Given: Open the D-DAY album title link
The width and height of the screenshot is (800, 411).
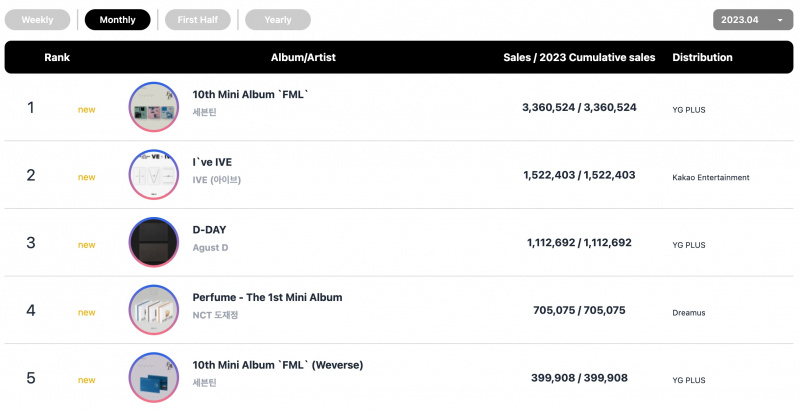Looking at the screenshot, I should [x=209, y=230].
